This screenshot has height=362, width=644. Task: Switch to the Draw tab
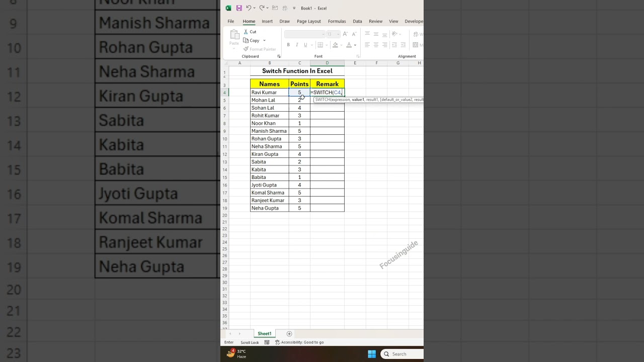coord(285,21)
